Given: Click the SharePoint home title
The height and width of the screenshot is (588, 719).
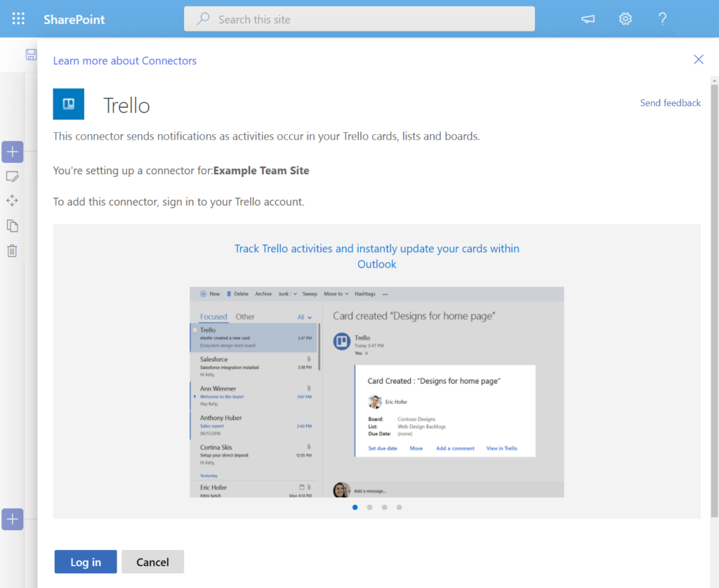Looking at the screenshot, I should (74, 19).
